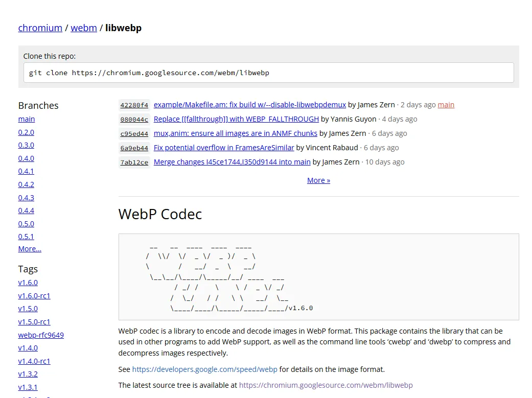Screen dimensions: 532x398
Task: Open commit hash c95ed44
Action: (x=134, y=134)
